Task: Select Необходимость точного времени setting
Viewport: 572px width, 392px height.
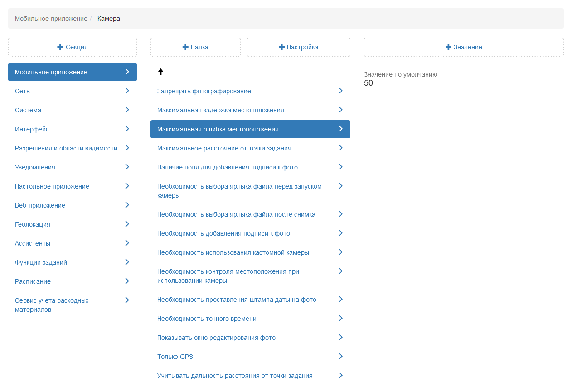Action: 250,319
